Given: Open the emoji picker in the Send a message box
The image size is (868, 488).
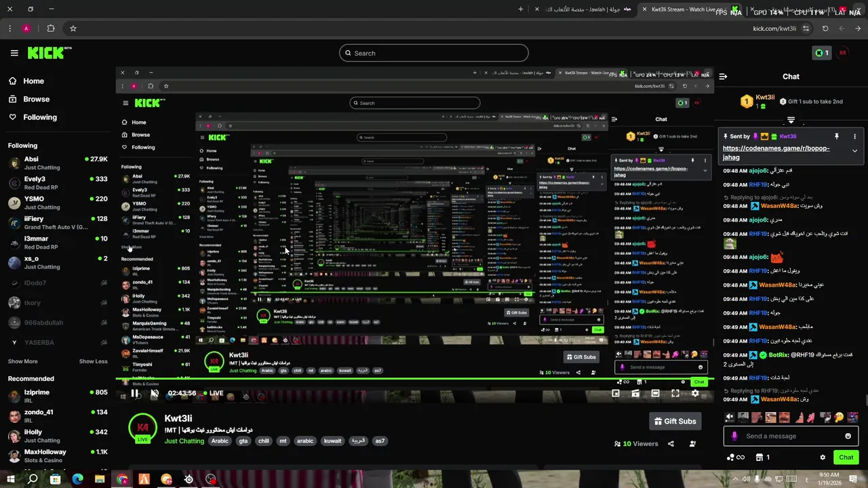Looking at the screenshot, I should point(848,436).
